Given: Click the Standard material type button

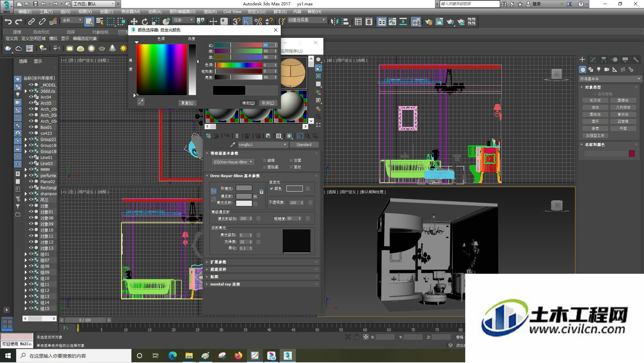Looking at the screenshot, I should coord(304,145).
